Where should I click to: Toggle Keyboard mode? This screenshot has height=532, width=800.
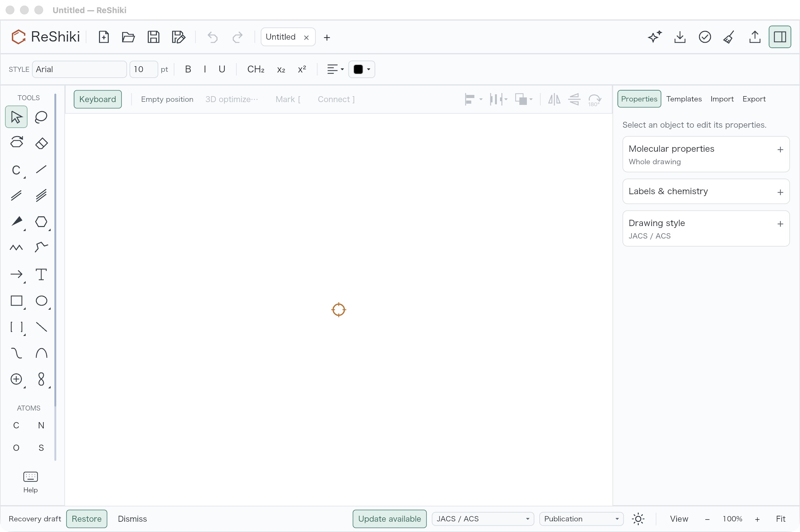pos(98,99)
